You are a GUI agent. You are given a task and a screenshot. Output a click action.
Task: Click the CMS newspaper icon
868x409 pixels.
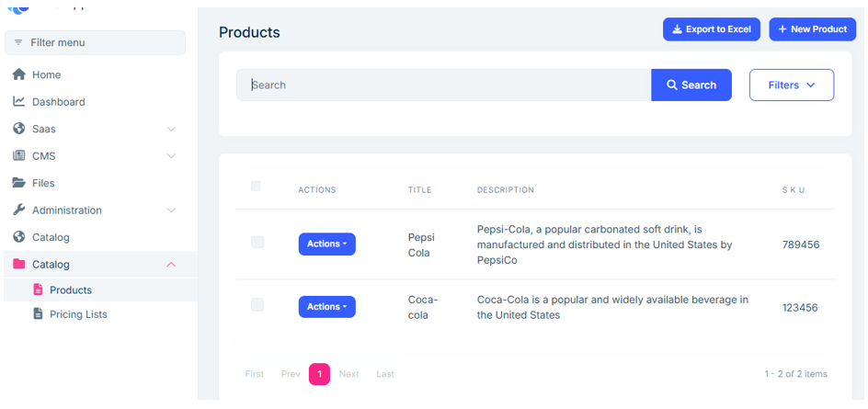pyautogui.click(x=18, y=156)
